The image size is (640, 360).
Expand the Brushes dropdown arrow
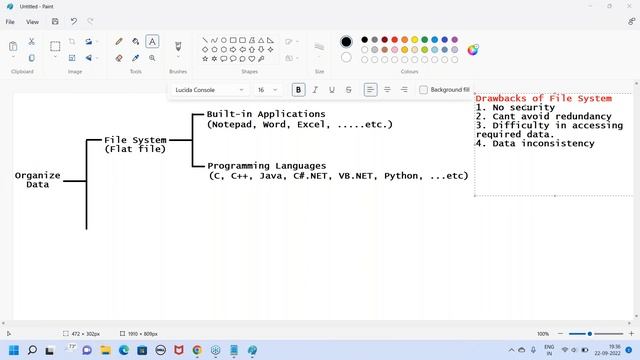[178, 57]
